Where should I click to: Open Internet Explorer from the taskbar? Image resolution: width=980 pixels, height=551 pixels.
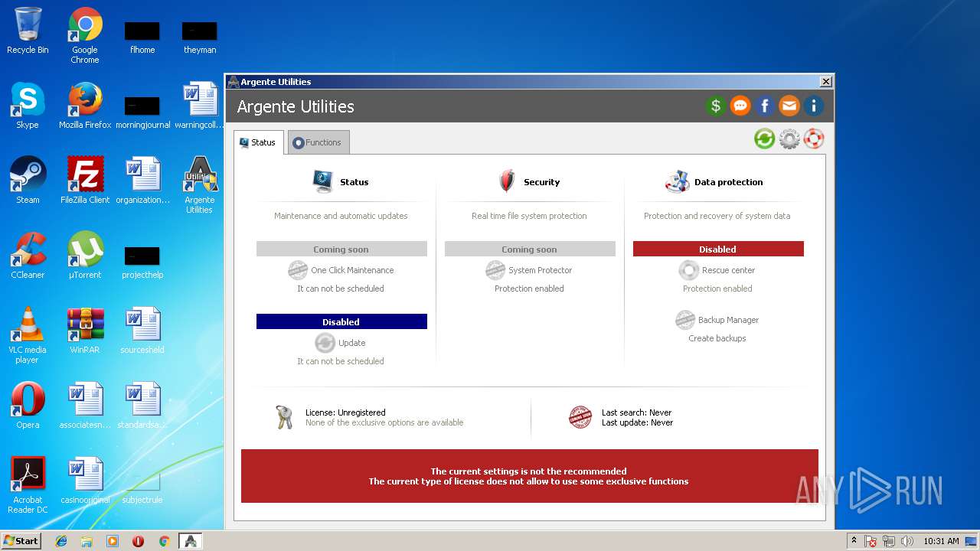[61, 541]
